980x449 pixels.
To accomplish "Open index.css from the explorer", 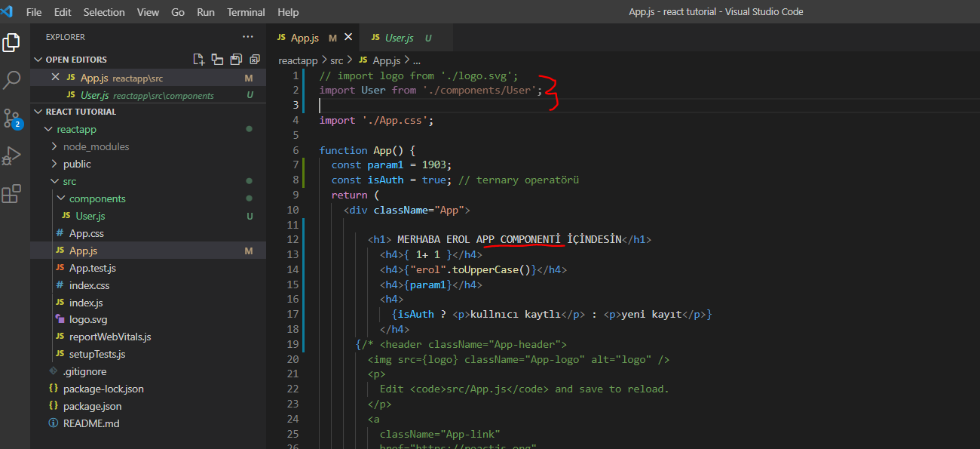I will click(89, 285).
